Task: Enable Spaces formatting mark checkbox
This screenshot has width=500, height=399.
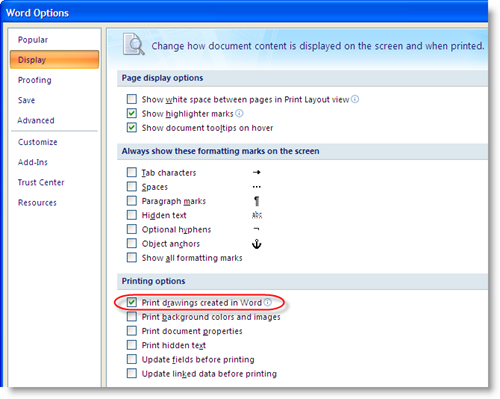Action: 132,186
